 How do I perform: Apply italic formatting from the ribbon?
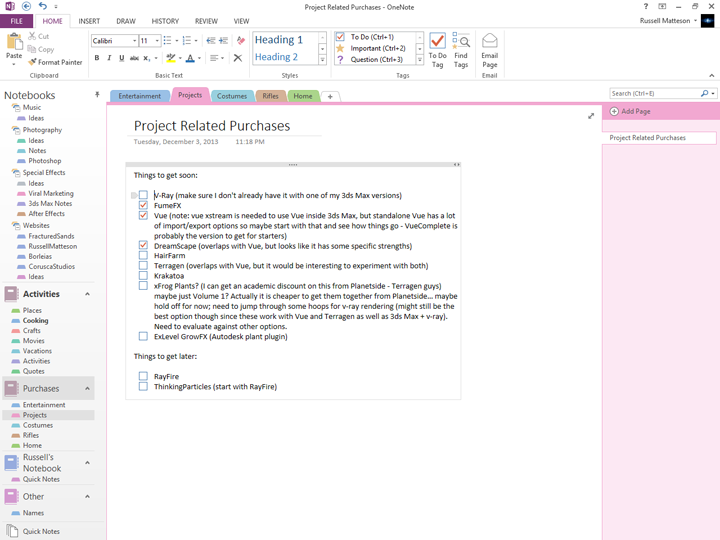click(109, 59)
